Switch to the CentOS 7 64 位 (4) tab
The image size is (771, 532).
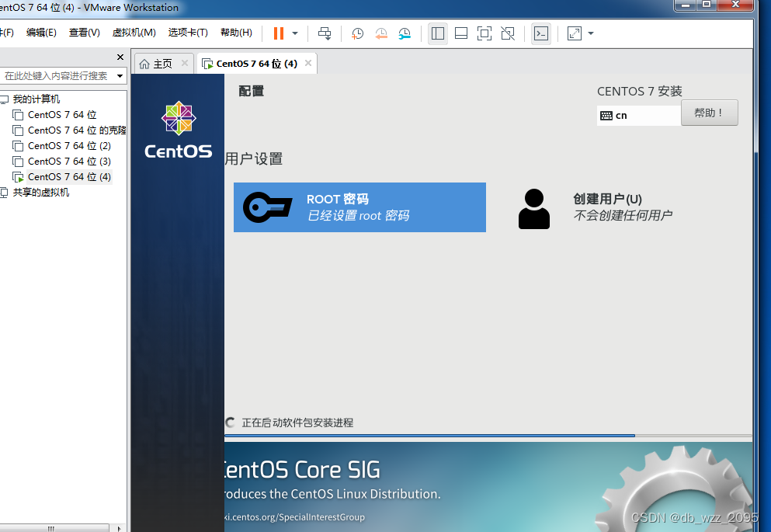[257, 64]
